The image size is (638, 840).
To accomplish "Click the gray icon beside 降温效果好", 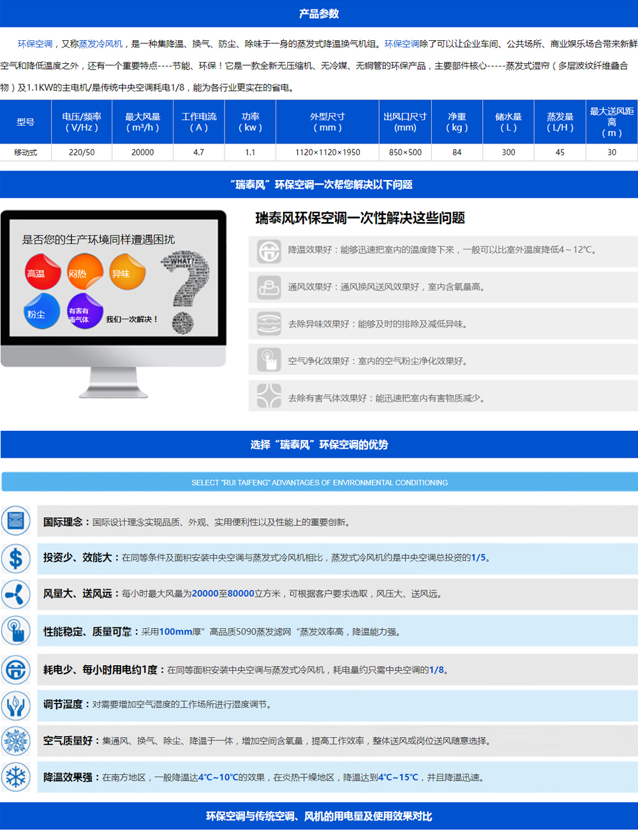I will pyautogui.click(x=269, y=251).
